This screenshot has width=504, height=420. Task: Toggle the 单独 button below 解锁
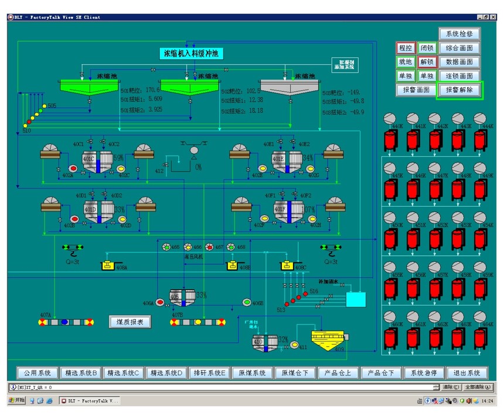(x=427, y=76)
